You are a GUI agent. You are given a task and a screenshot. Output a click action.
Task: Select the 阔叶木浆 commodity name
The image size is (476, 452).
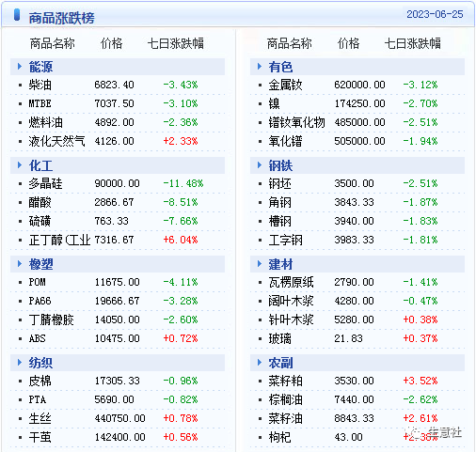pyautogui.click(x=291, y=301)
